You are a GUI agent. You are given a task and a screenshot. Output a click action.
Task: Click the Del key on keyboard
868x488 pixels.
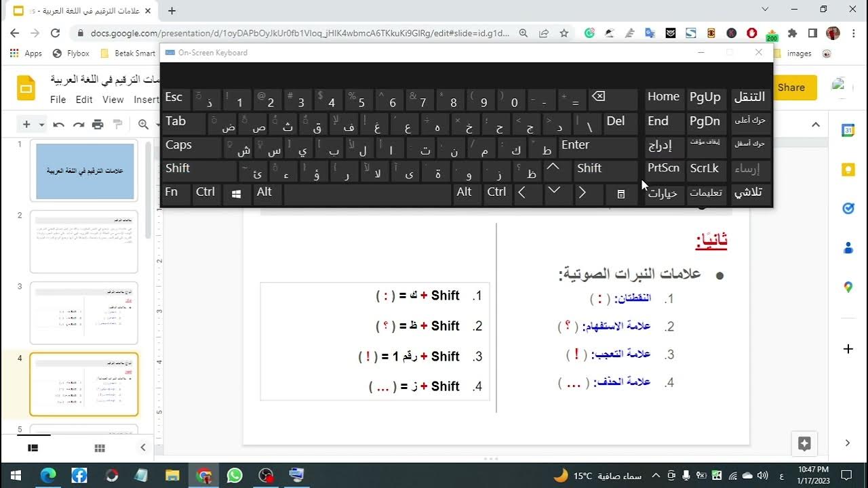click(x=621, y=123)
